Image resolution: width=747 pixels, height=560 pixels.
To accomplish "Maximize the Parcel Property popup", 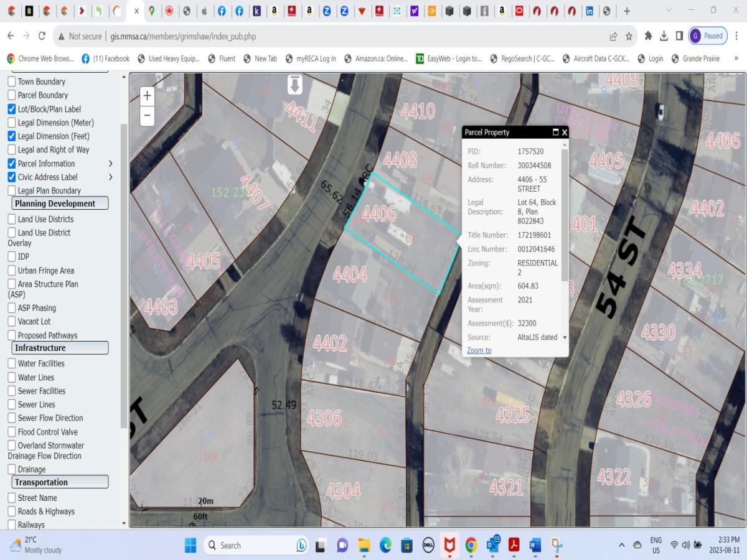I will click(555, 133).
